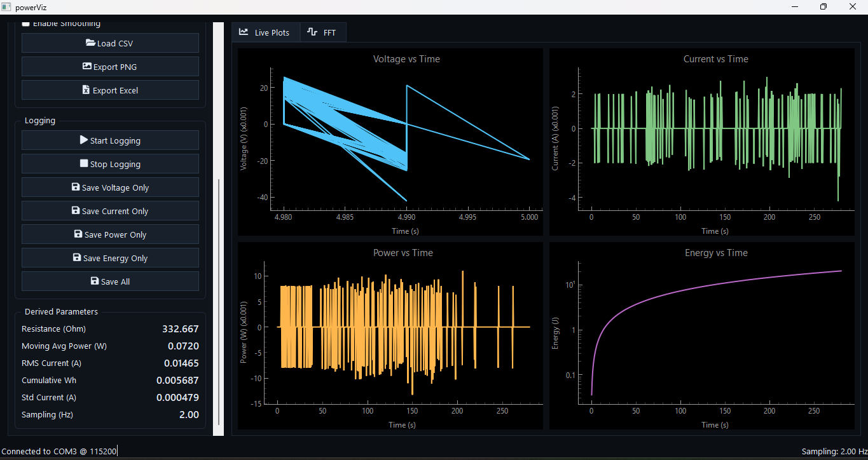Click the powerViz icon in the title bar
This screenshot has height=460, width=868.
click(x=6, y=6)
